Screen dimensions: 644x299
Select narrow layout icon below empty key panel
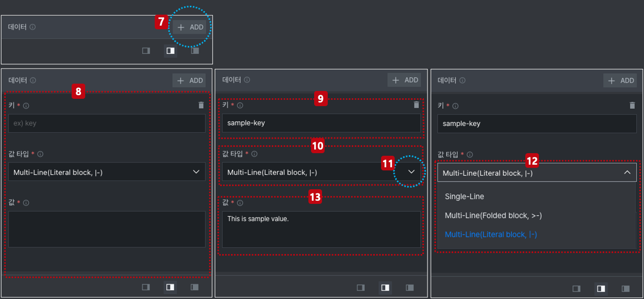click(x=146, y=287)
